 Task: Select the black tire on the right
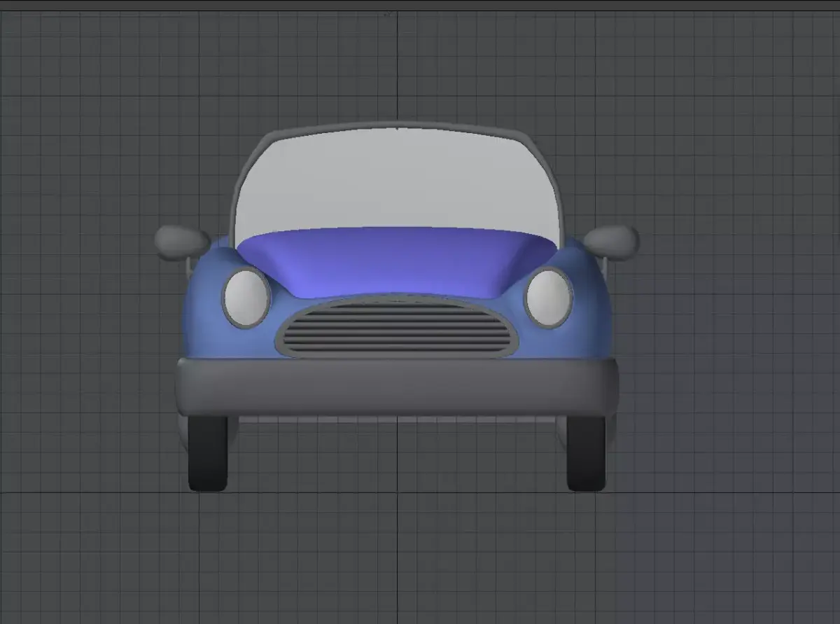point(586,453)
